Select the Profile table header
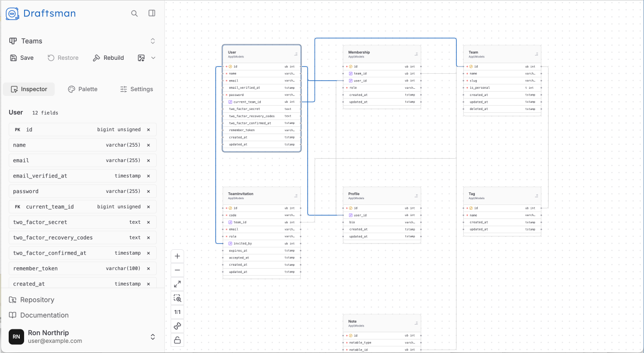 382,196
